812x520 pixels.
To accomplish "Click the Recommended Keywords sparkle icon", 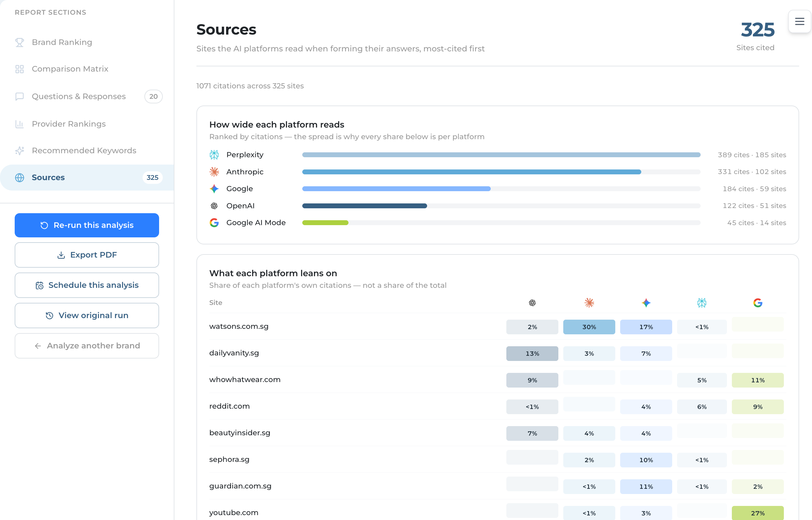I will point(20,150).
